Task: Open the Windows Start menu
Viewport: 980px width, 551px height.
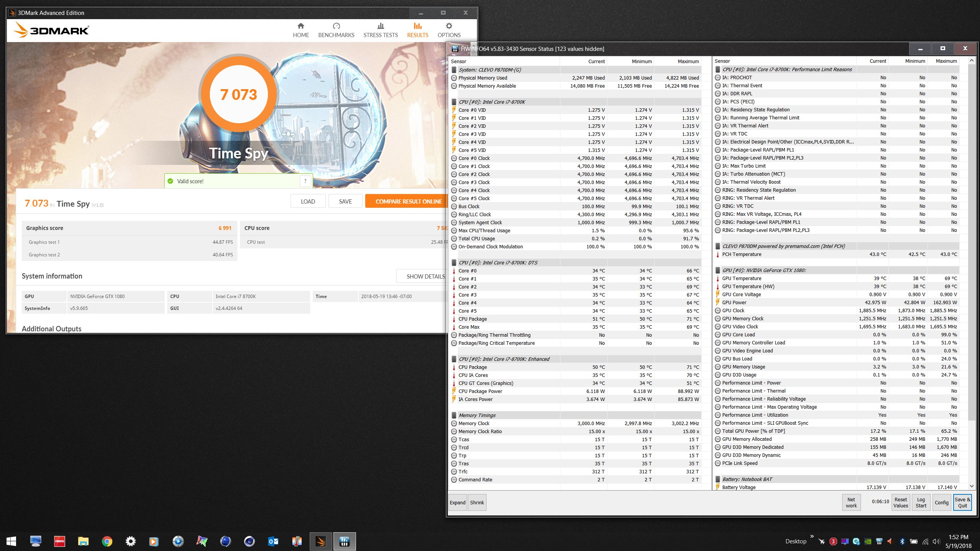Action: click(11, 541)
